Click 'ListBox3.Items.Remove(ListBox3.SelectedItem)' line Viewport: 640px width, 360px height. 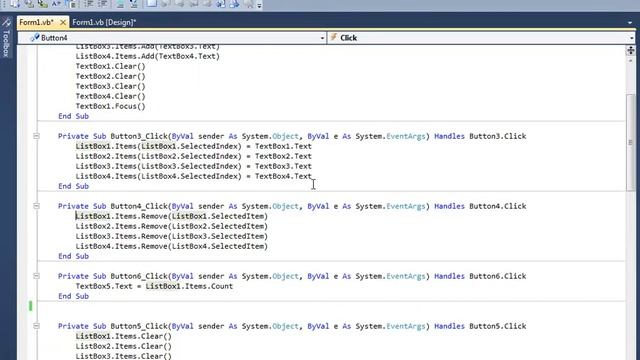coord(171,236)
